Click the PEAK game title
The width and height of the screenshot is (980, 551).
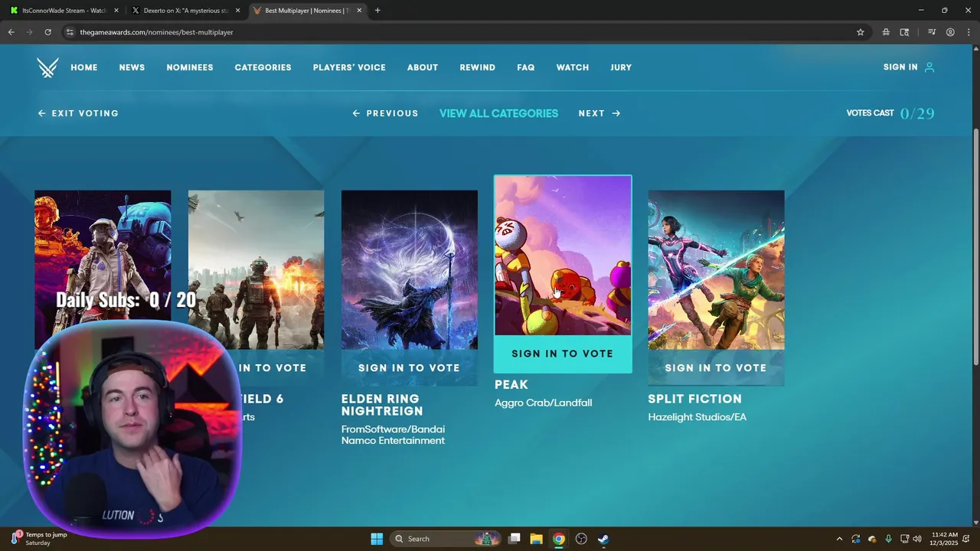511,385
